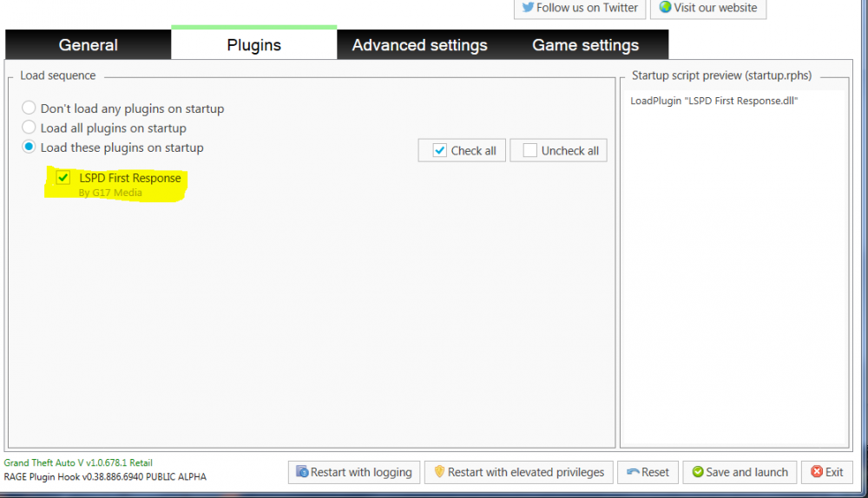868x498 pixels.
Task: Click Restart with elevated privileges
Action: pos(519,472)
